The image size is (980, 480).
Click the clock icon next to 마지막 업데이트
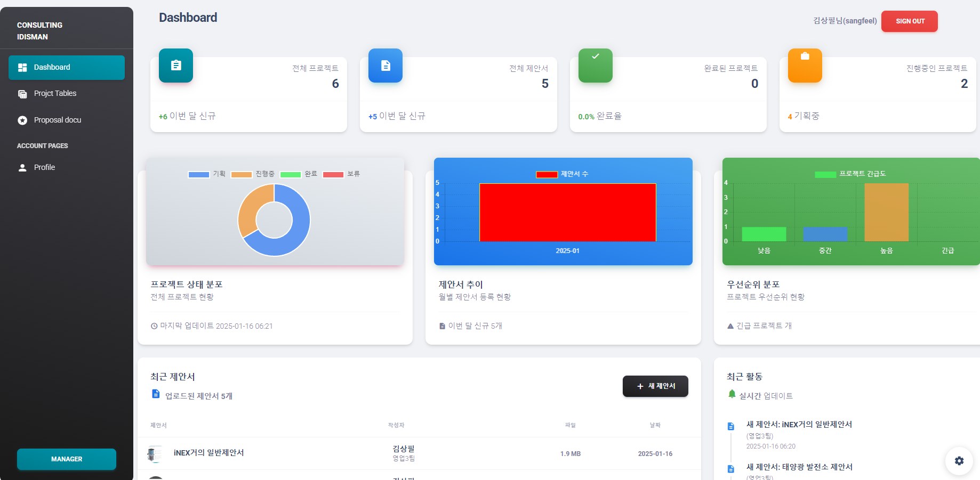154,326
